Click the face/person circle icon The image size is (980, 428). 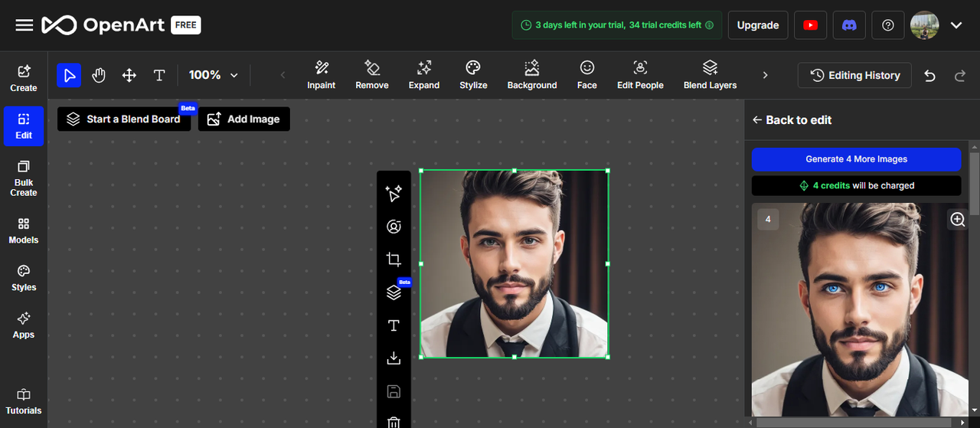pyautogui.click(x=394, y=227)
